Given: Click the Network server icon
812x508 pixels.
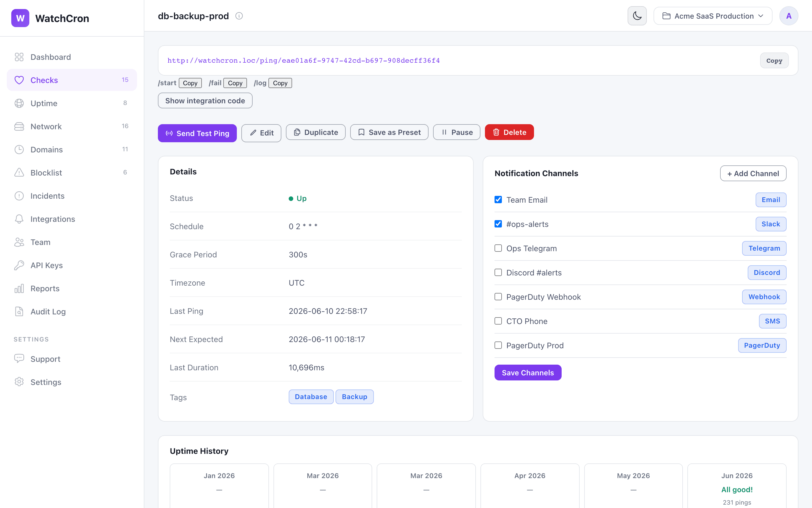Looking at the screenshot, I should (19, 126).
